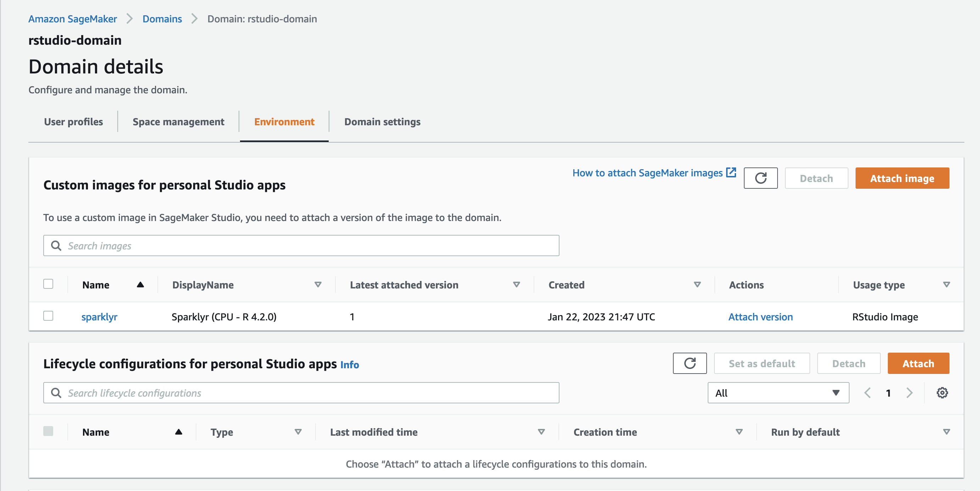Open Run by default column arrow
This screenshot has height=491, width=980.
[x=947, y=432]
